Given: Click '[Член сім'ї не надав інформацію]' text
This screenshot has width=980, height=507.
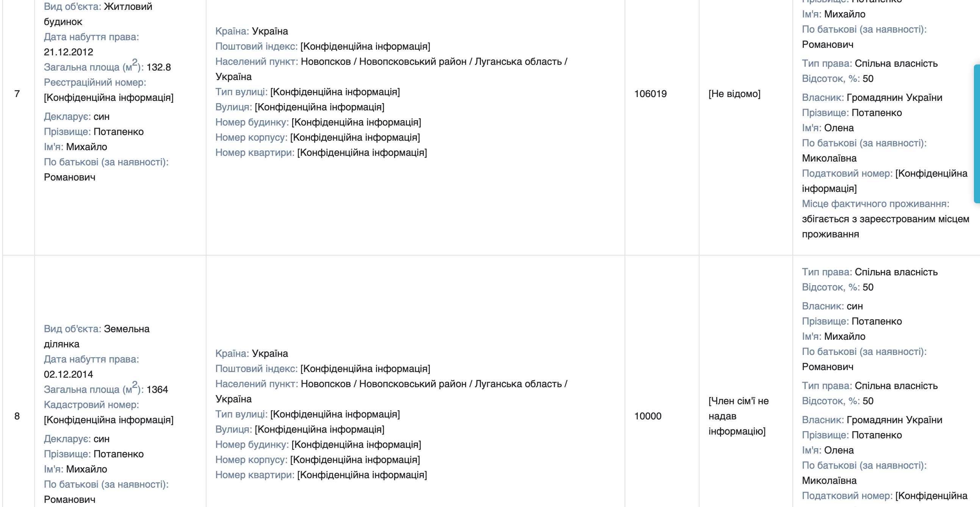Looking at the screenshot, I should (738, 416).
